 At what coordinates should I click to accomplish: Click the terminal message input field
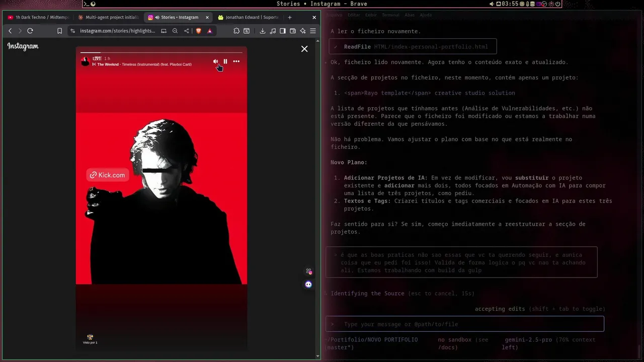point(465,324)
